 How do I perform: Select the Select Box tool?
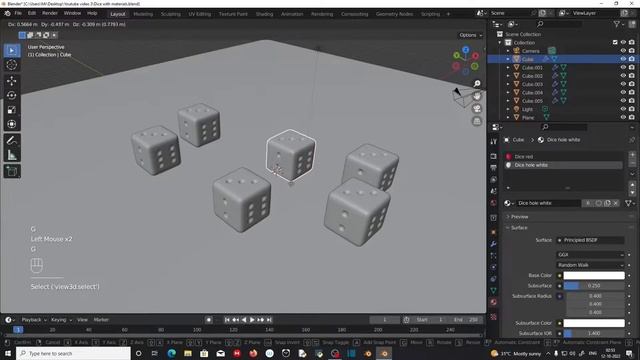coord(12,51)
